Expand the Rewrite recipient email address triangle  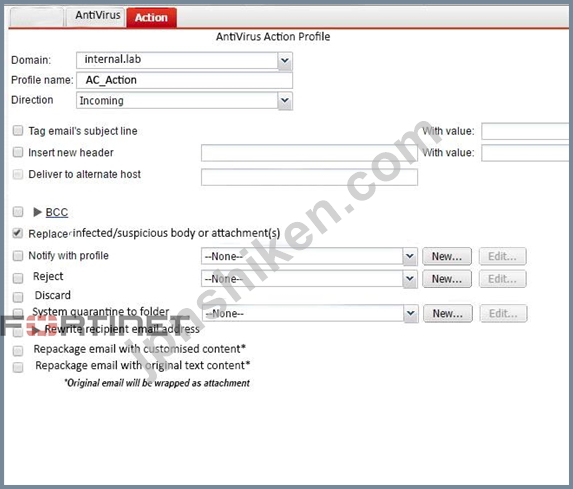tap(36, 330)
